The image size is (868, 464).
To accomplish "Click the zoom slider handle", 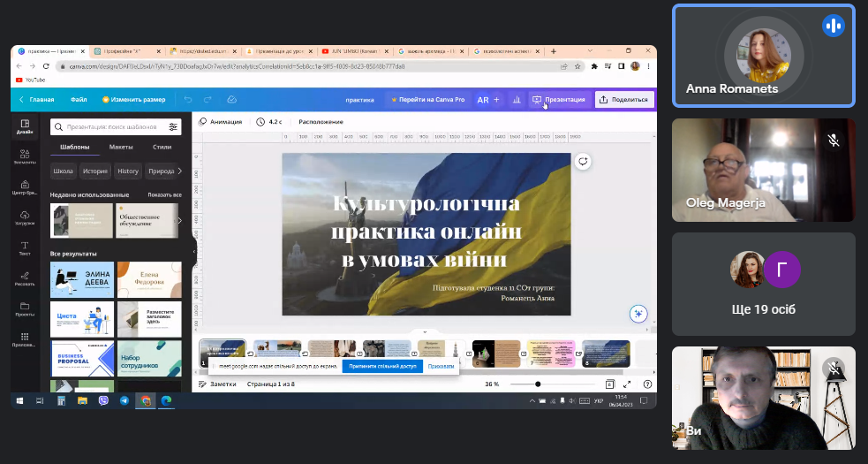I will tap(538, 384).
